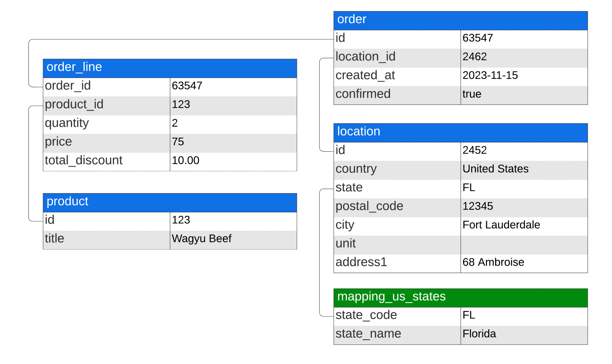The width and height of the screenshot is (612, 364).
Task: Select the address1 field label
Action: (361, 262)
